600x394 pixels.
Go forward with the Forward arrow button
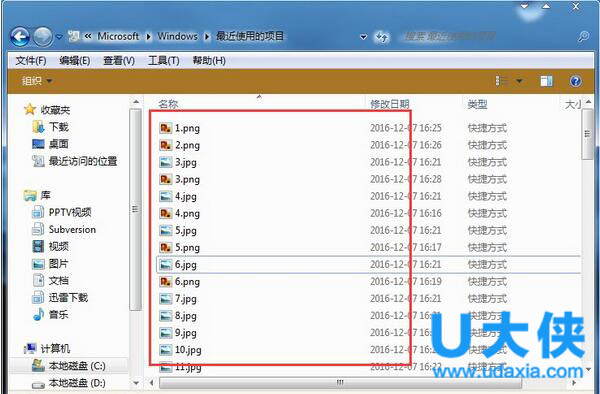[43, 37]
